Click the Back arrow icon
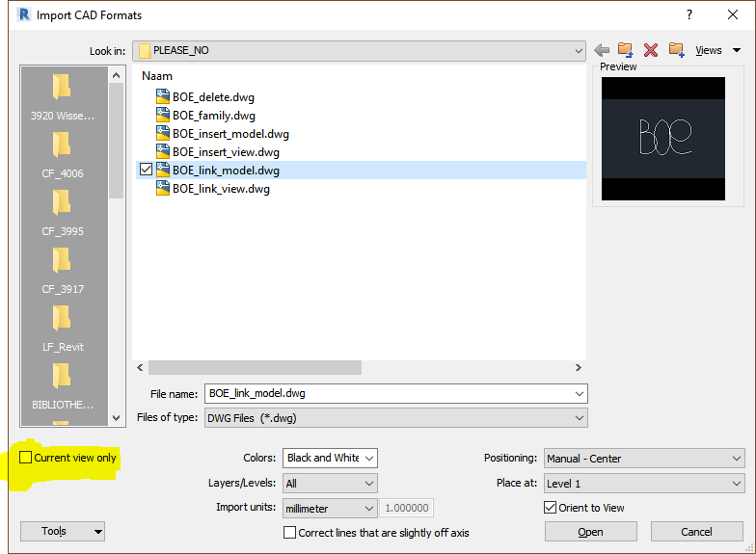The width and height of the screenshot is (756, 554). (602, 50)
